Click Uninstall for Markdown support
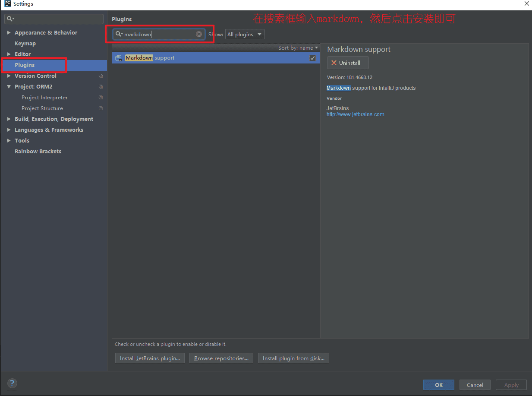This screenshot has height=396, width=532. tap(348, 63)
